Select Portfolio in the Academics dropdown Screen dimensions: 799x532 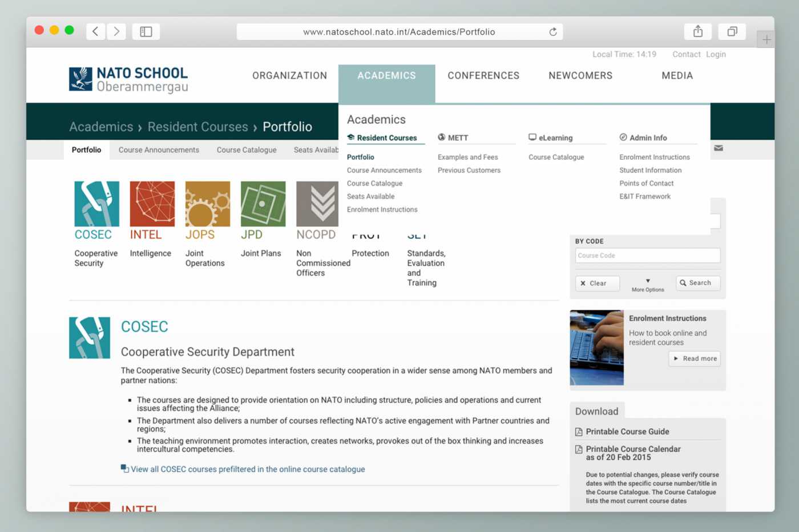(361, 157)
